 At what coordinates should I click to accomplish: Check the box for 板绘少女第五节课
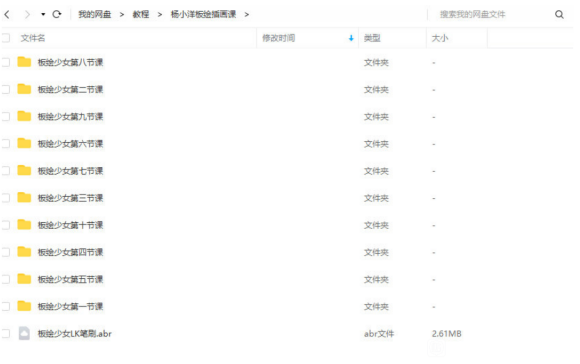tap(6, 279)
